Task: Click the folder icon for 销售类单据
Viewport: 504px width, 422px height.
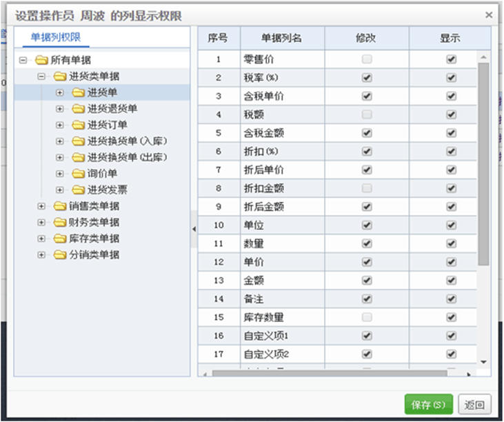Action: coord(60,206)
